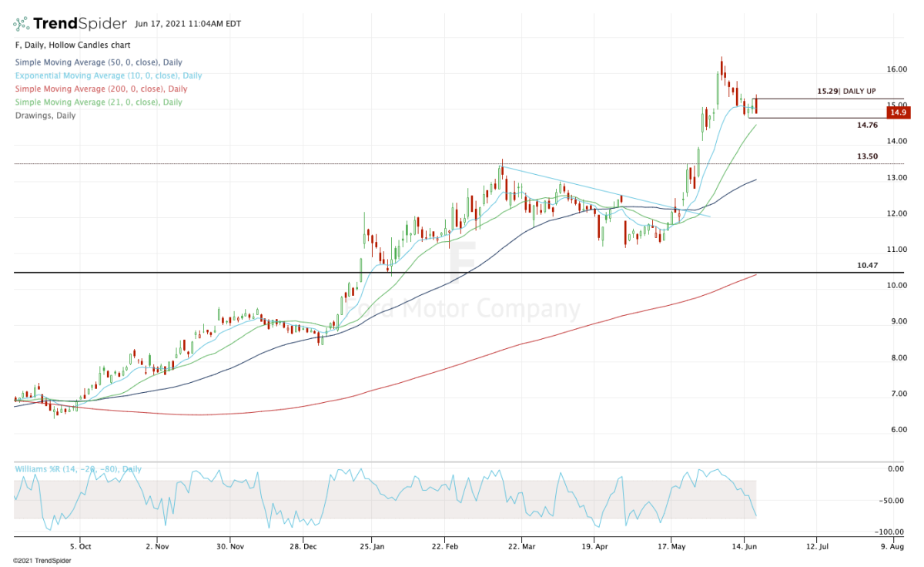
Task: Toggle the Exponential Moving Average 10 legend
Action: coord(108,75)
